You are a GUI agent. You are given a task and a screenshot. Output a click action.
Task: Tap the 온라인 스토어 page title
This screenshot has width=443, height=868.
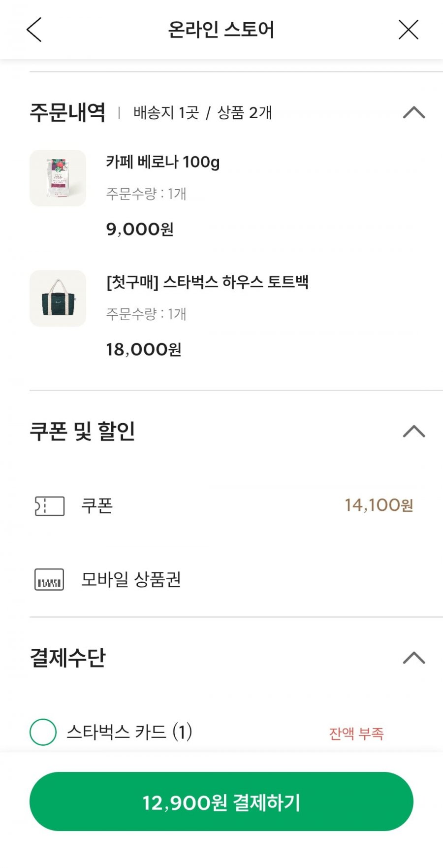[x=221, y=30]
